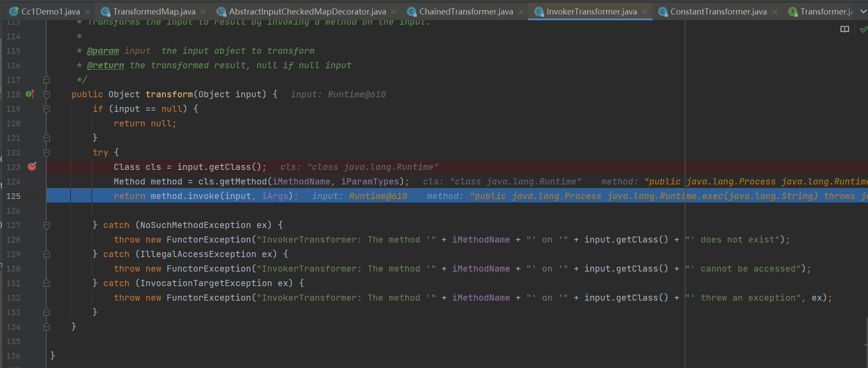Open inspections checkmark widget
The image size is (868, 368).
point(864,29)
